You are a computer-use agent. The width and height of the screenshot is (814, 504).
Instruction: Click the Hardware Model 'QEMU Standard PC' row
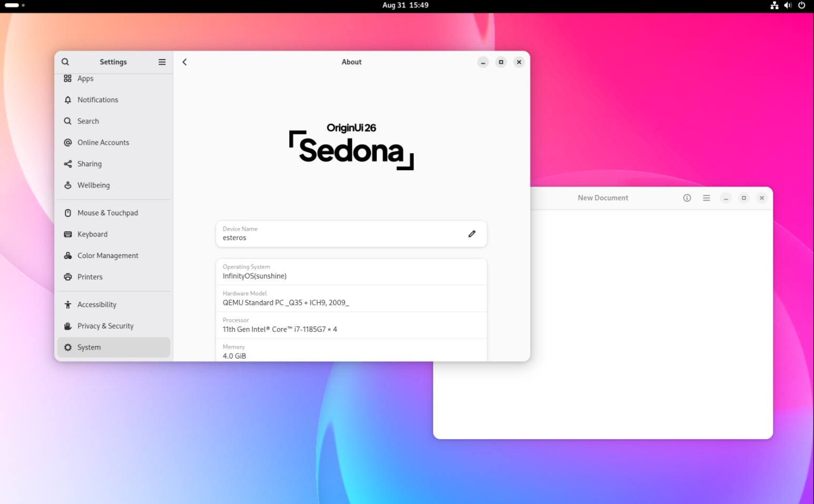tap(351, 299)
